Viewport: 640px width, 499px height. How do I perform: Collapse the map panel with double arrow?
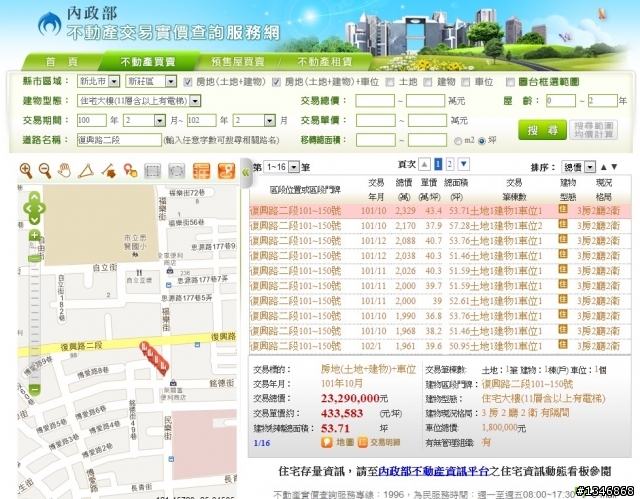click(245, 173)
